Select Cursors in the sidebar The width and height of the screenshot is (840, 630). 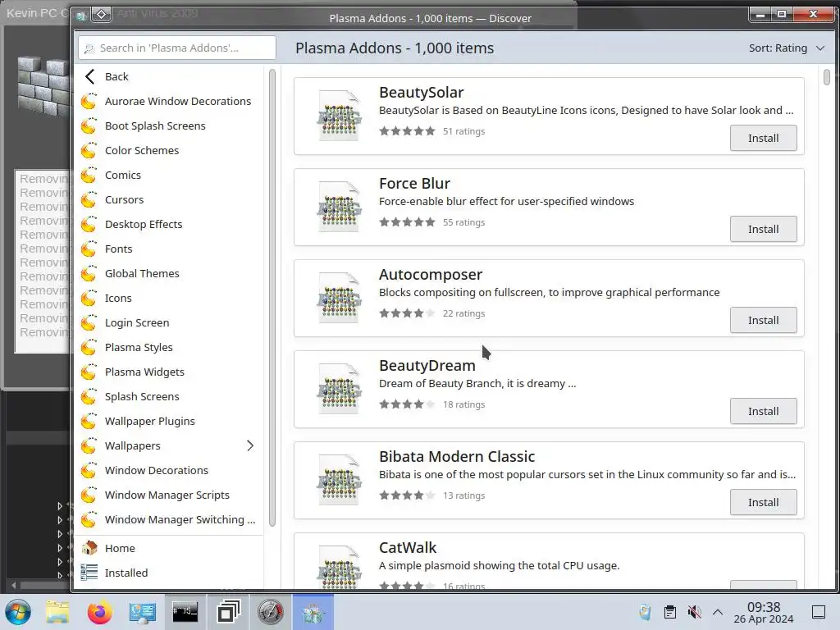point(169,200)
